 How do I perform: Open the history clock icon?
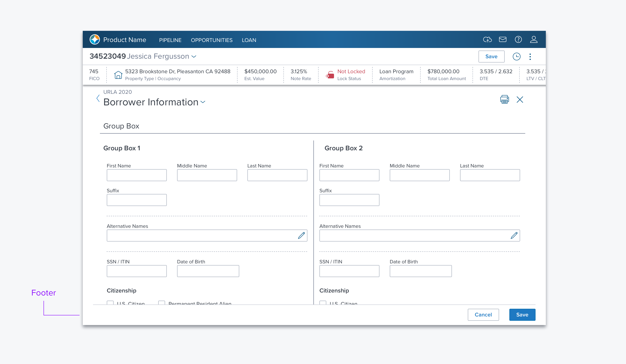point(516,57)
